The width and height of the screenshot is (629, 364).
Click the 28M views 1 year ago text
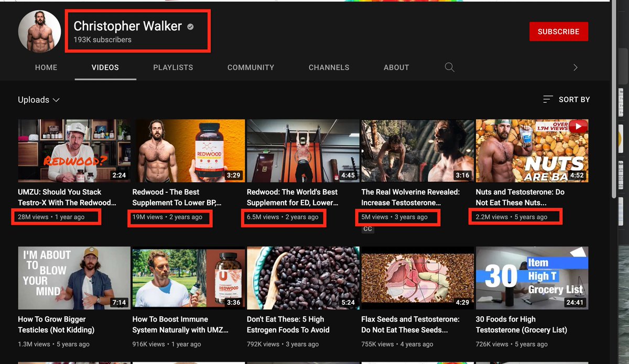tap(51, 217)
